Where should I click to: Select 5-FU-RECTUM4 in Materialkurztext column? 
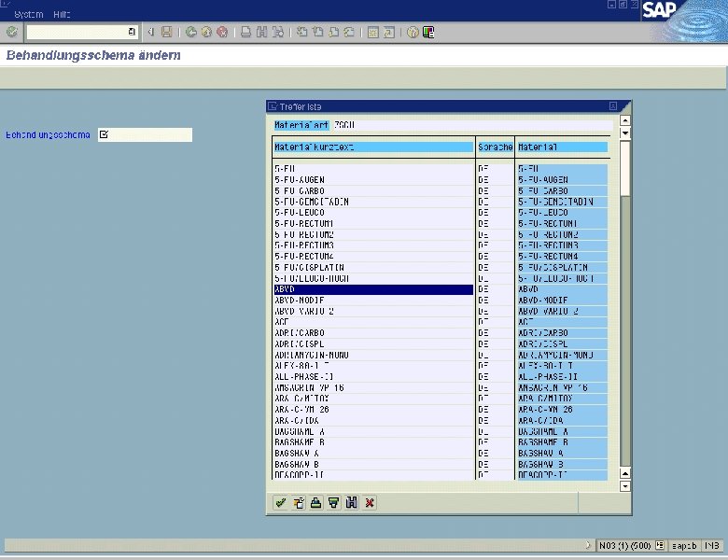pyautogui.click(x=373, y=257)
